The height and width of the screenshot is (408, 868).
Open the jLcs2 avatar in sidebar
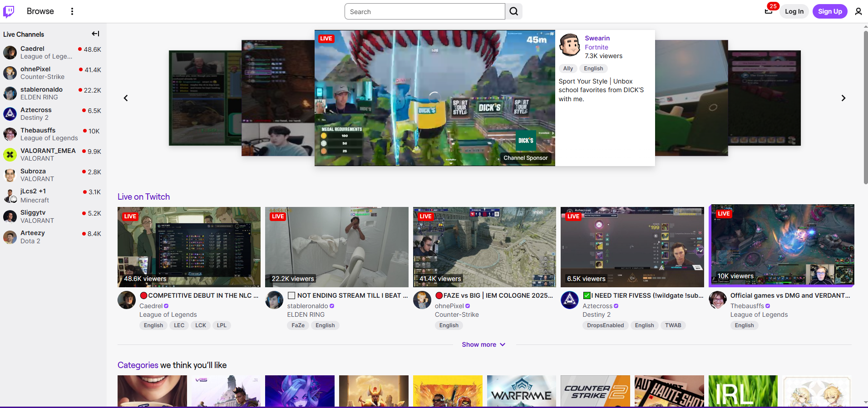point(10,196)
